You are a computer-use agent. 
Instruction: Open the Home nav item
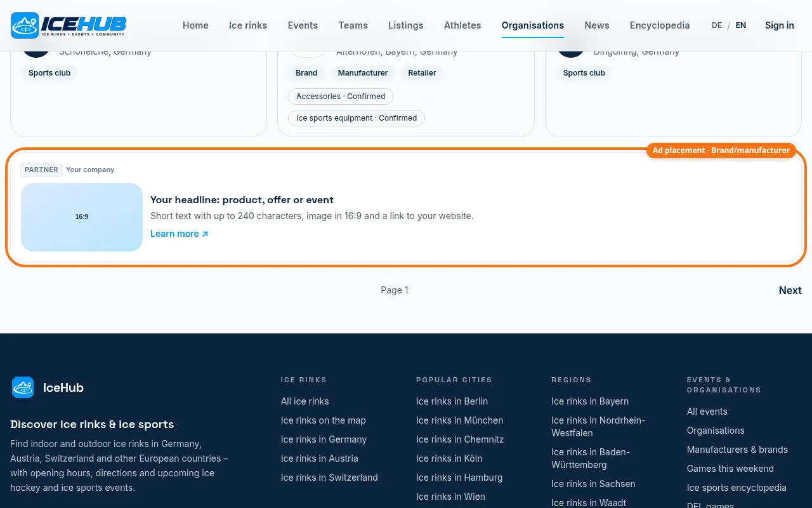click(195, 25)
